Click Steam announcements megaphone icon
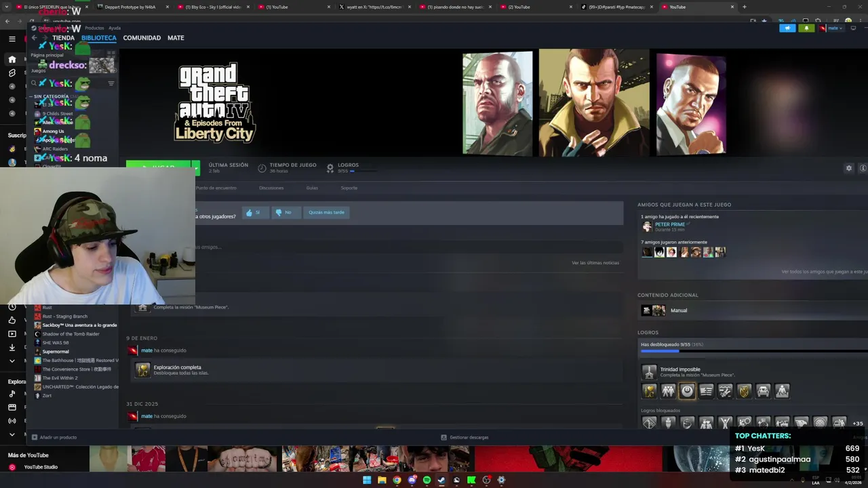Screen dimensions: 868x488 coord(787,28)
